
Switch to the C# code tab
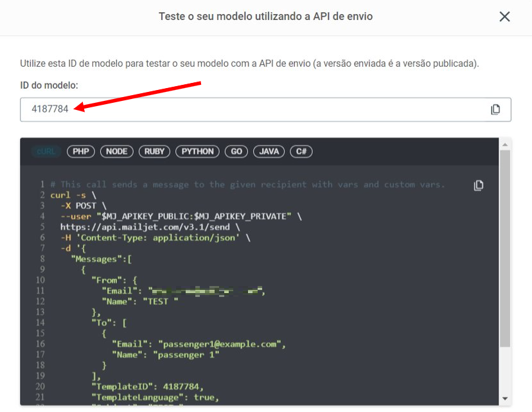click(x=301, y=151)
